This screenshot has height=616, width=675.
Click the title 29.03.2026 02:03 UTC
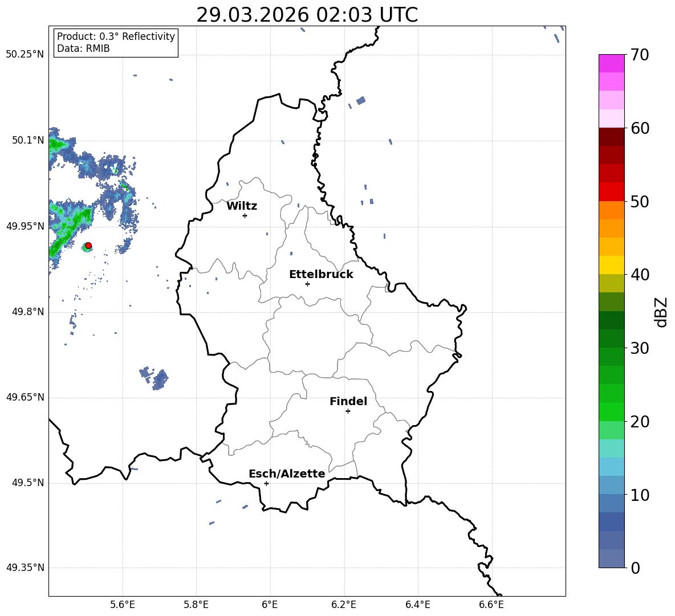coord(307,15)
